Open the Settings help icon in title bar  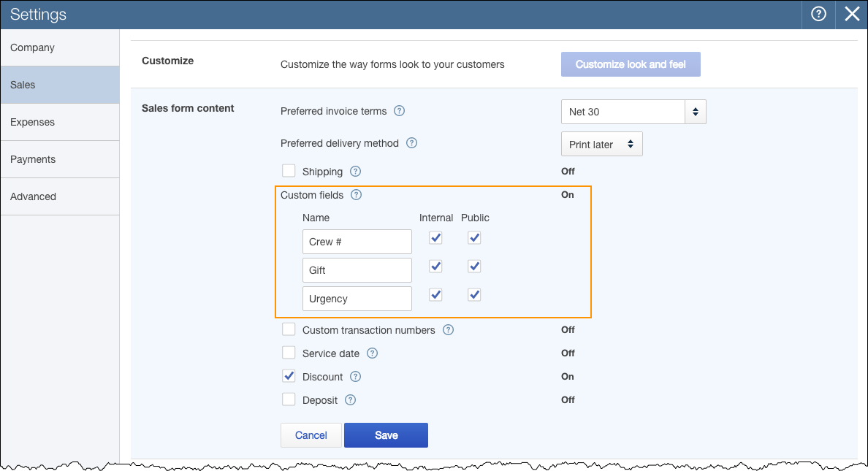(x=818, y=15)
